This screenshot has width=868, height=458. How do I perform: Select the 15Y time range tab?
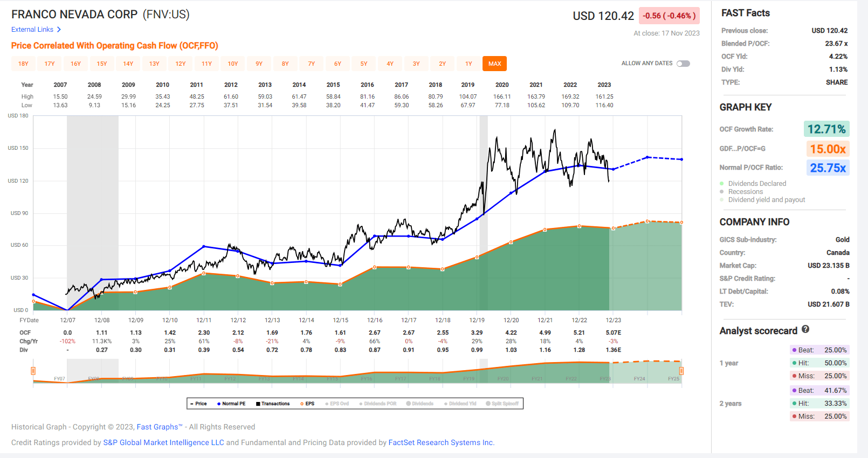coord(102,64)
